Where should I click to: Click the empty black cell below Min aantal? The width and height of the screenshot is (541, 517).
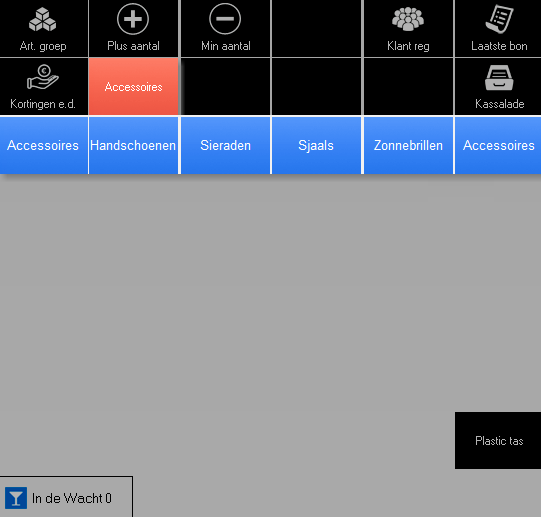[225, 86]
